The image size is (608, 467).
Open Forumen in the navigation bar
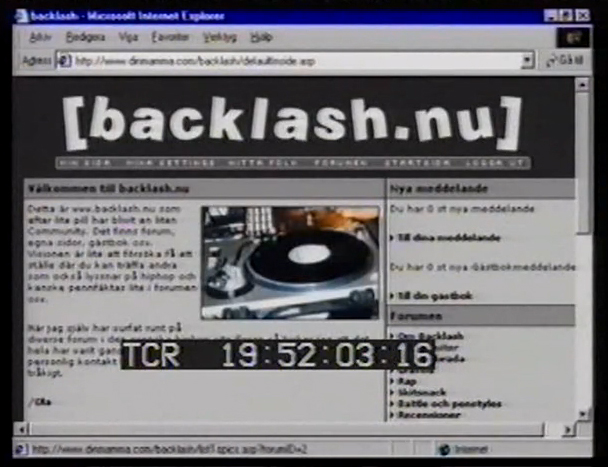341,163
